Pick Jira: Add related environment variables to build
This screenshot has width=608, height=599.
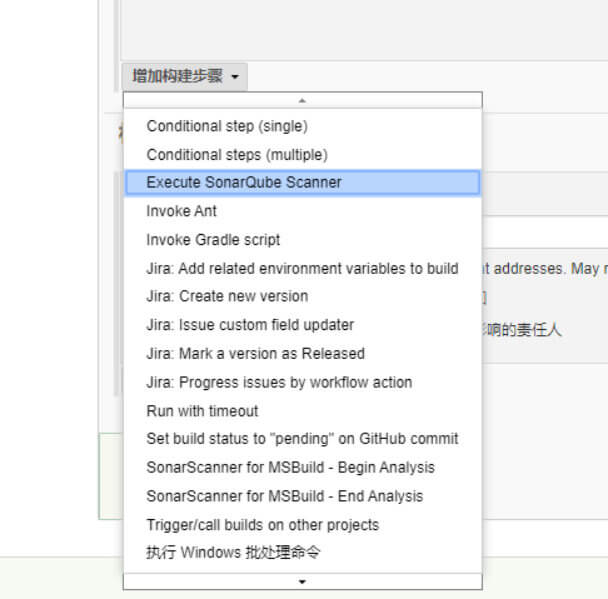[x=302, y=268]
